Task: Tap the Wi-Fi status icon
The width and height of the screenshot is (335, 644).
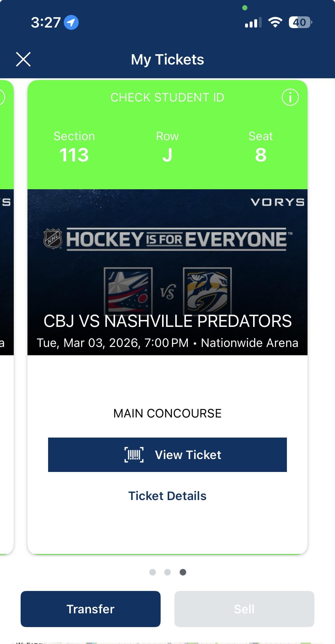Action: 275,22
